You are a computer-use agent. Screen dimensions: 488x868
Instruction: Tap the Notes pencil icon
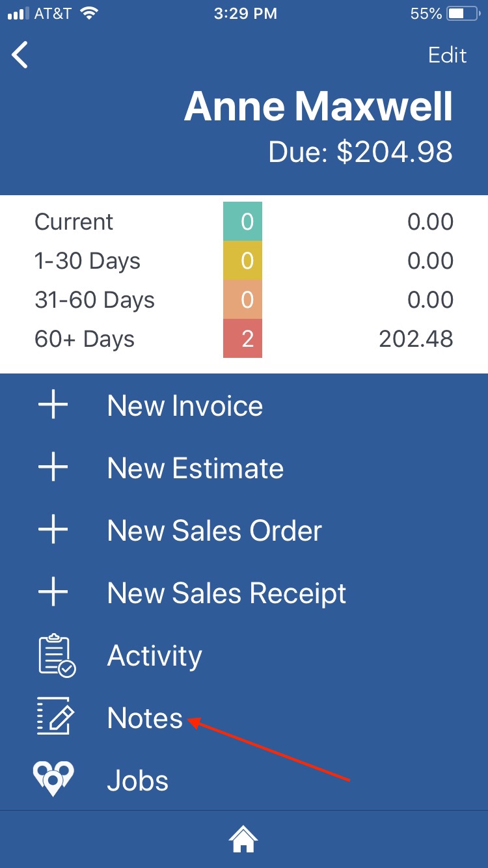55,716
